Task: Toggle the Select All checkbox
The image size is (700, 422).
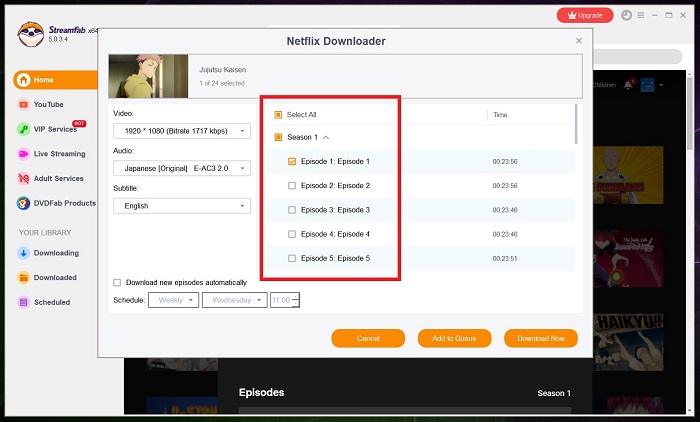Action: coord(278,115)
